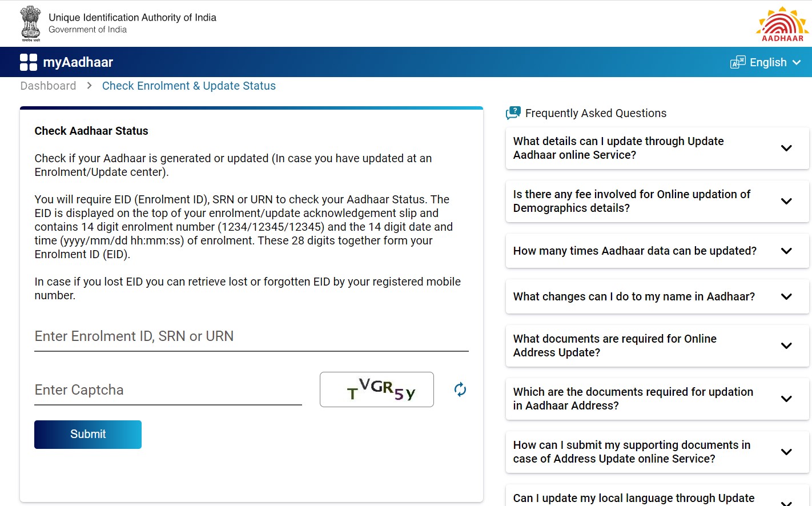Expand What details can I update FAQ
The image size is (812, 506).
786,148
